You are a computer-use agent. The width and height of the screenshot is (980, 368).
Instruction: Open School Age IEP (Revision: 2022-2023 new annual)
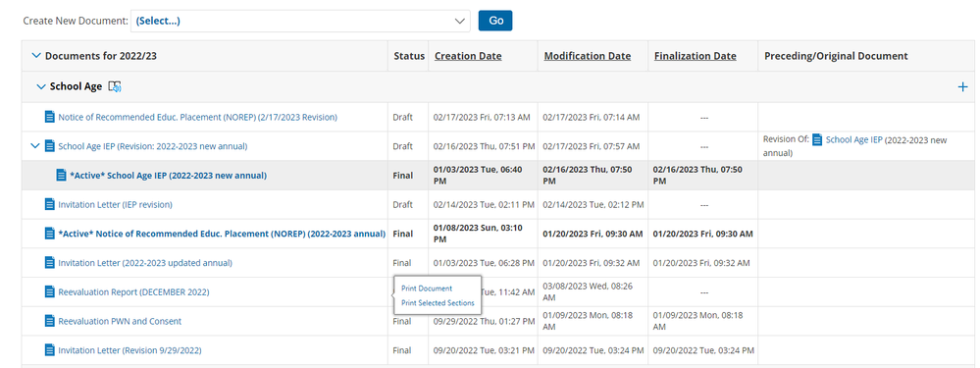(152, 146)
